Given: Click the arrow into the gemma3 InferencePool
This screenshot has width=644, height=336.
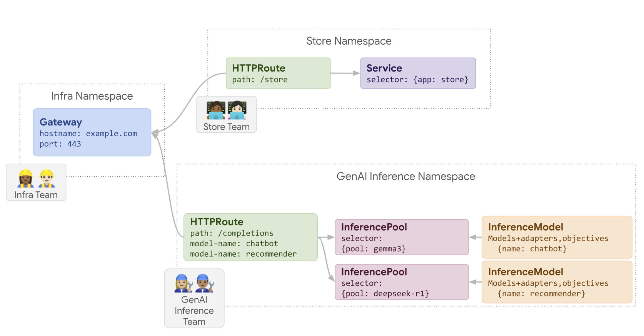Looking at the screenshot, I should (x=327, y=237).
